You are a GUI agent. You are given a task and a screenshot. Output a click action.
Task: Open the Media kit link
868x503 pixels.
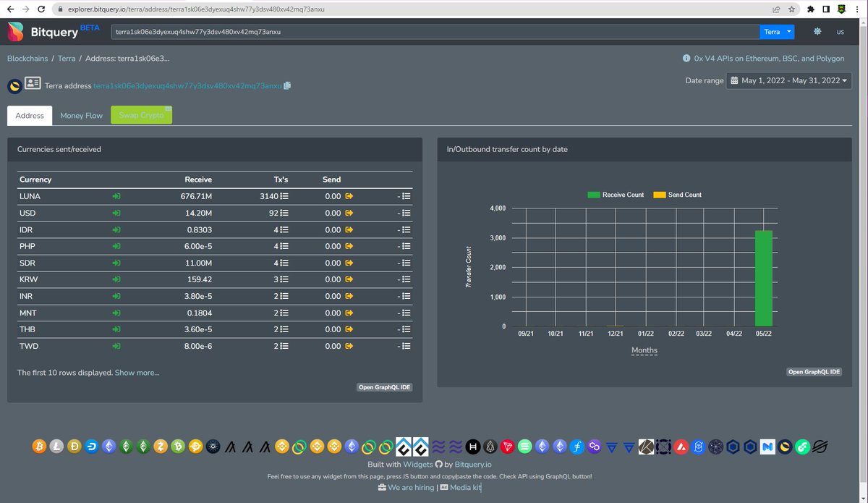[x=460, y=488]
